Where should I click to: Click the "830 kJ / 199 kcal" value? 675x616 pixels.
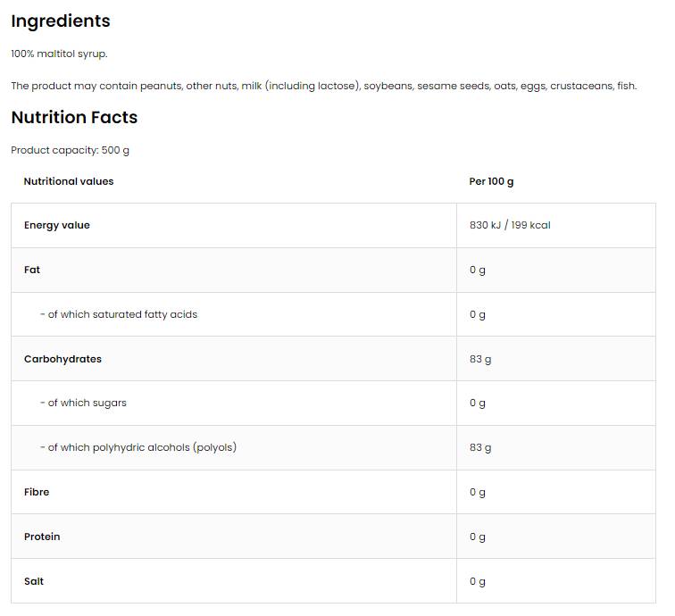[510, 226]
